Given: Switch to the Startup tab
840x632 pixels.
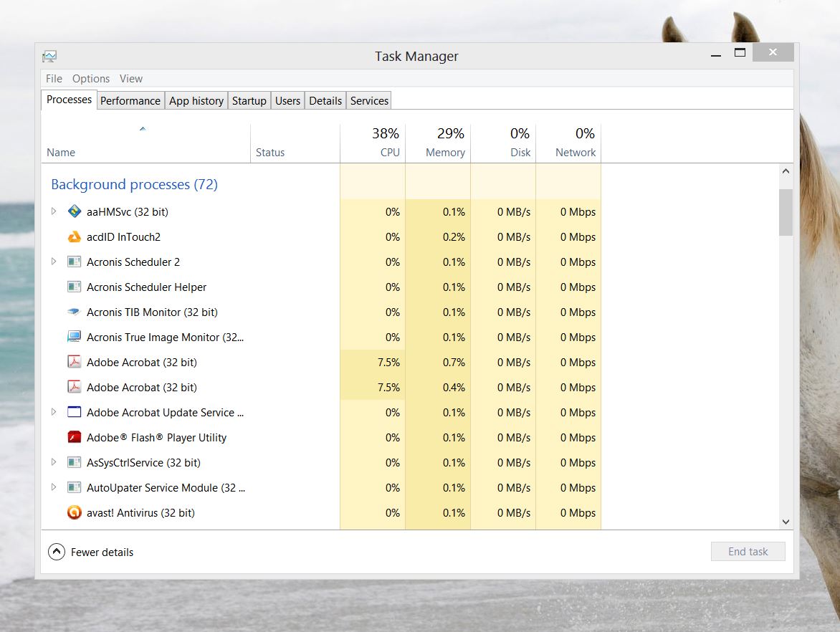Looking at the screenshot, I should pos(249,101).
